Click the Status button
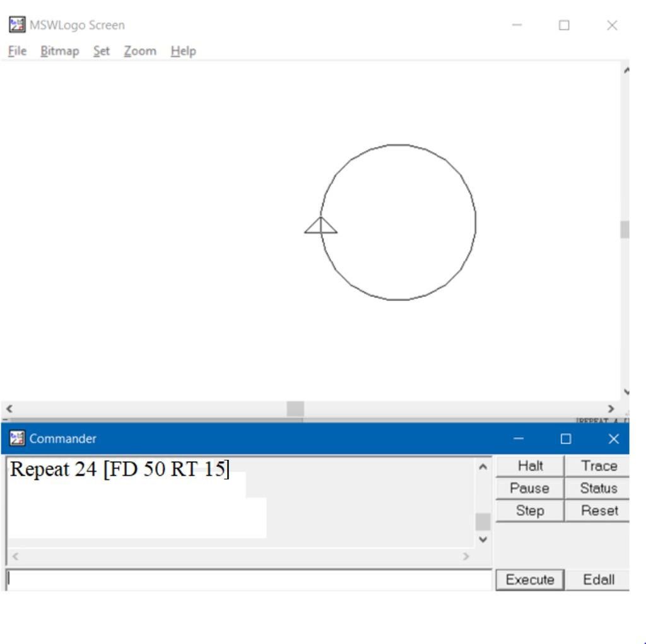Viewport: 646px width, 644px height. [599, 488]
